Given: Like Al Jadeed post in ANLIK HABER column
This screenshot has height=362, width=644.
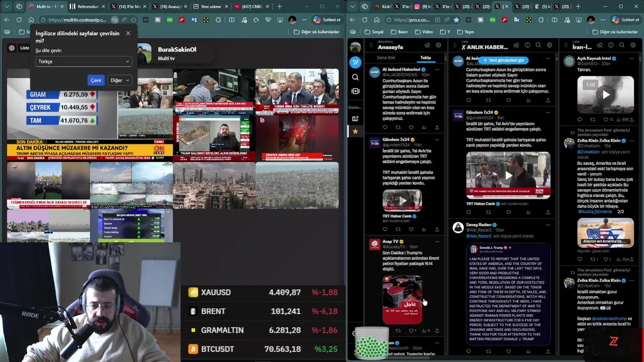Looking at the screenshot, I should [508, 100].
